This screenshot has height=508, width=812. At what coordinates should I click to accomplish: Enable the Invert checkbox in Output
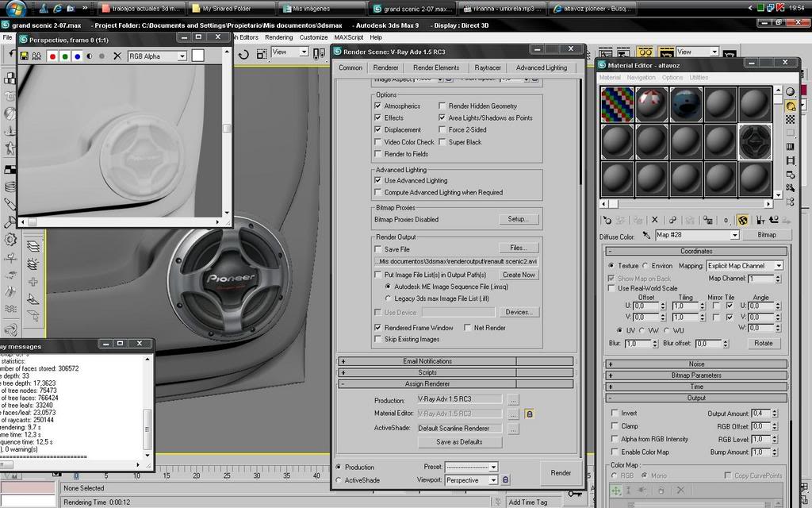click(615, 413)
